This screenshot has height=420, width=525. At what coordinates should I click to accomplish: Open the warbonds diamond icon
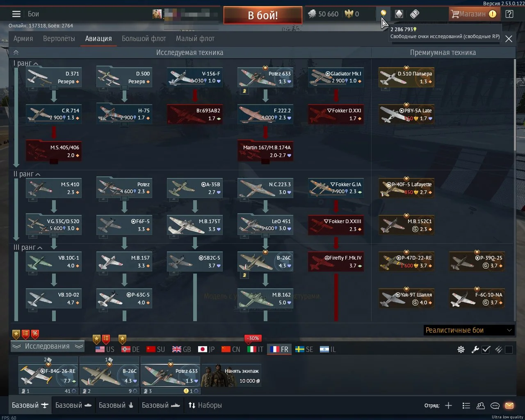click(x=399, y=14)
